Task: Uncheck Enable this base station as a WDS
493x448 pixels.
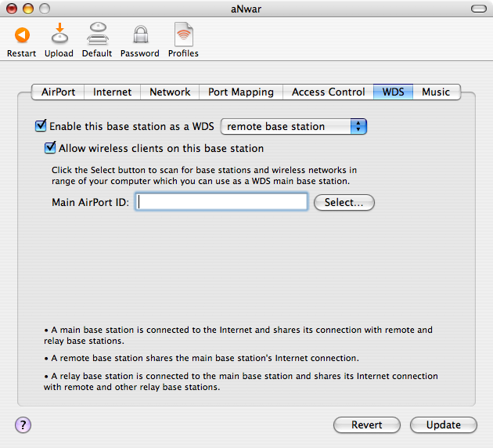Action: pos(41,126)
